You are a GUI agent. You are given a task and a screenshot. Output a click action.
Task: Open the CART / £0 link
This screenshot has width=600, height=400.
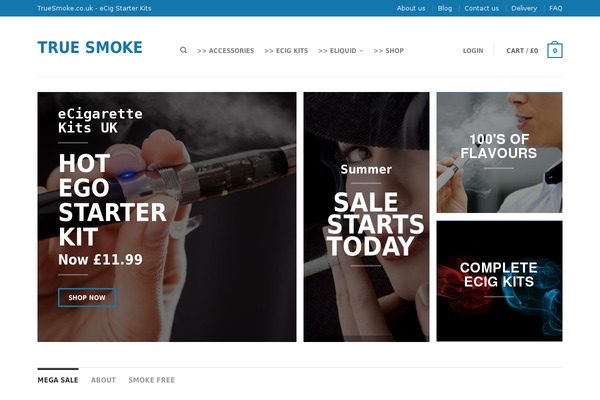(522, 51)
